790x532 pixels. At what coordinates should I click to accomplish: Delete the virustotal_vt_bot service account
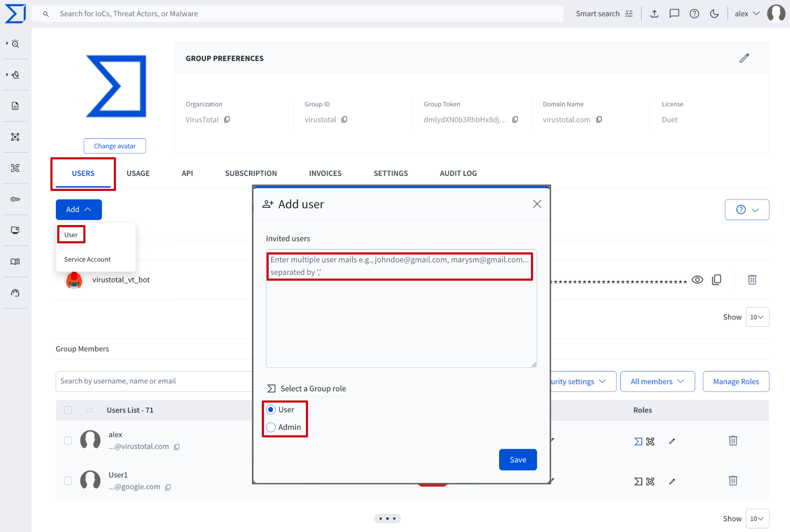[x=752, y=280]
